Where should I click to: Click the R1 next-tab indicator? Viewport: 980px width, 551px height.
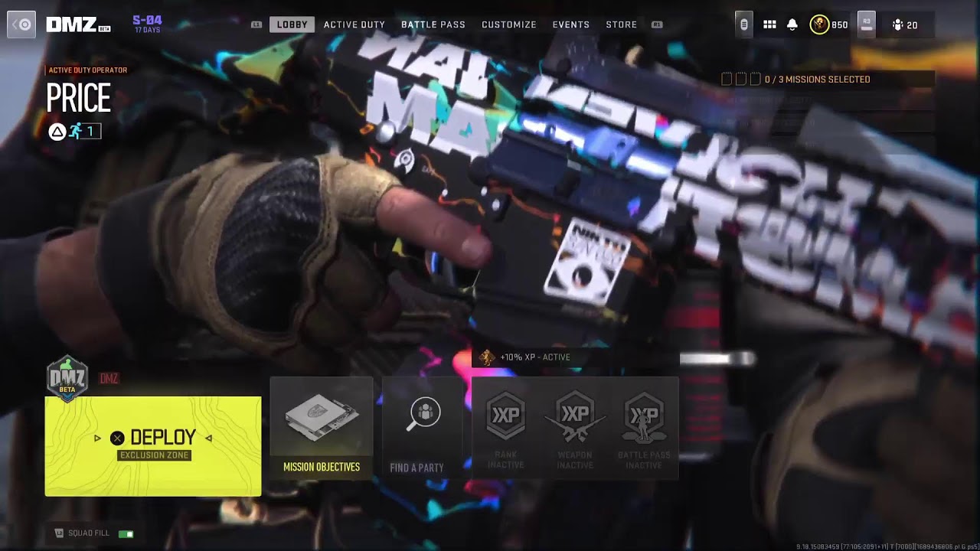coord(657,24)
